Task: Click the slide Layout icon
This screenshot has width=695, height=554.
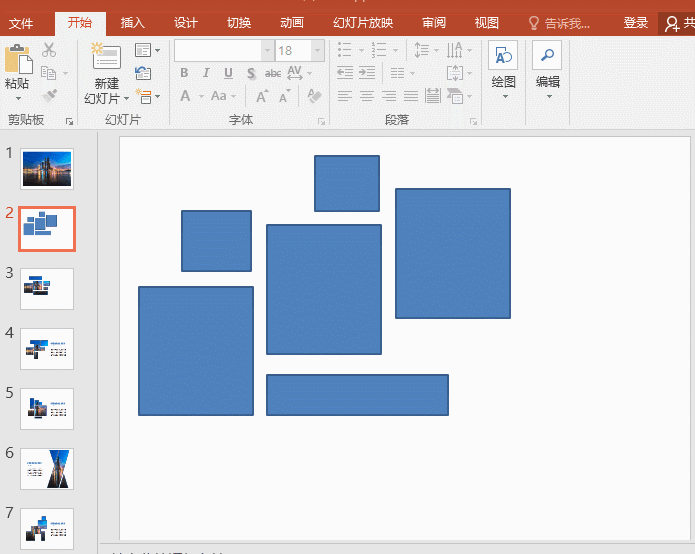Action: coord(143,50)
